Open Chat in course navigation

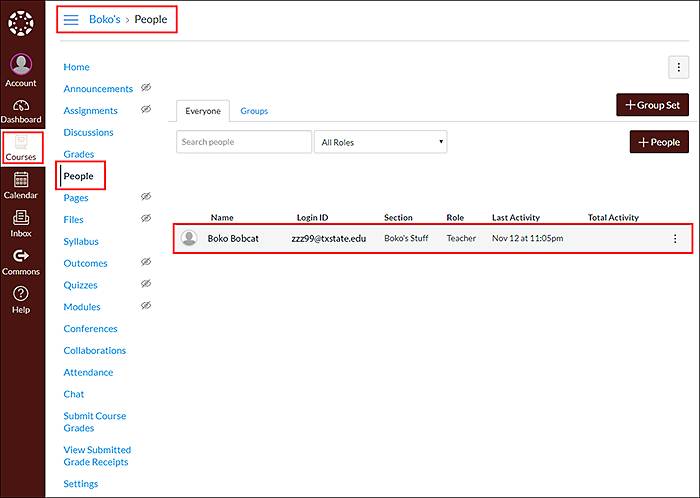click(x=74, y=394)
